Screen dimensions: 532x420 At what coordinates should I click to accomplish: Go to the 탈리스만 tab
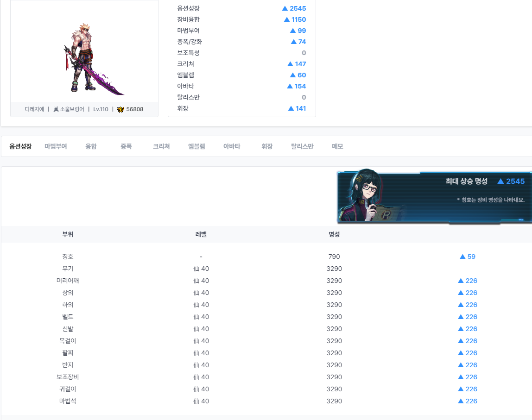point(302,146)
